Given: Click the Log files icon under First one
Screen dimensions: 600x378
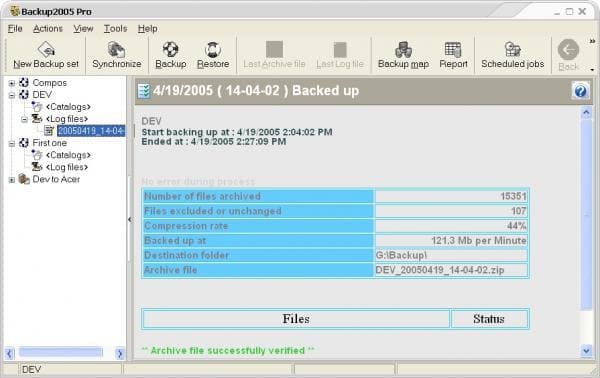Looking at the screenshot, I should click(x=37, y=167).
